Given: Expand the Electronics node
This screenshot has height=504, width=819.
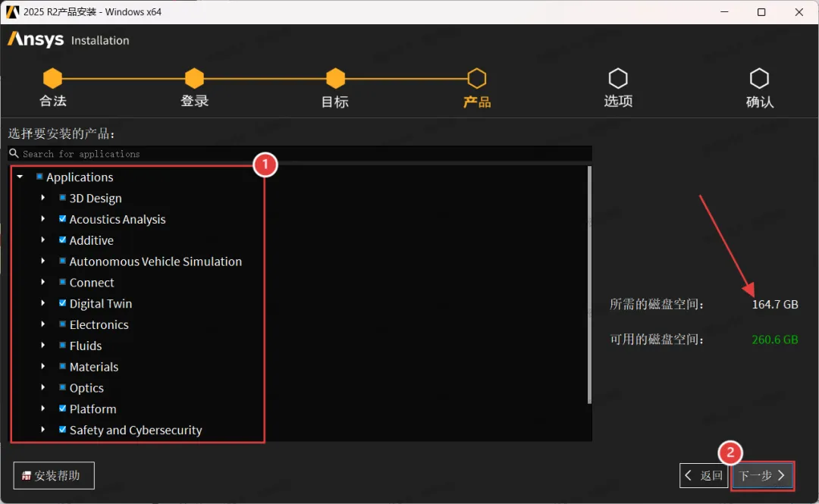Looking at the screenshot, I should tap(42, 324).
